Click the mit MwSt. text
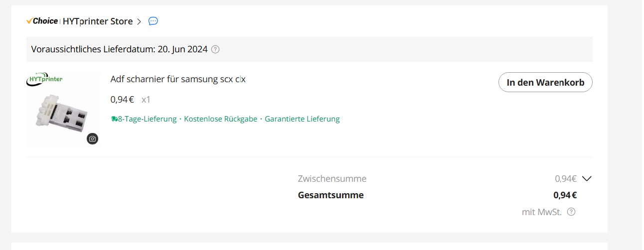Image resolution: width=644 pixels, height=250 pixels. coord(542,212)
